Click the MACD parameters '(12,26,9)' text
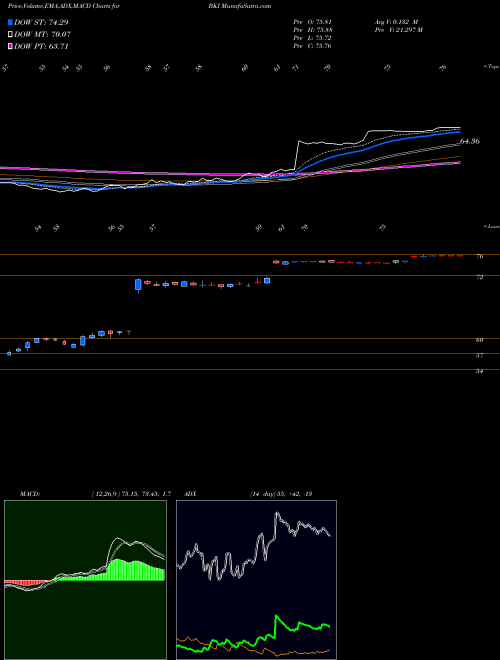This screenshot has width=500, height=660. coord(107,494)
